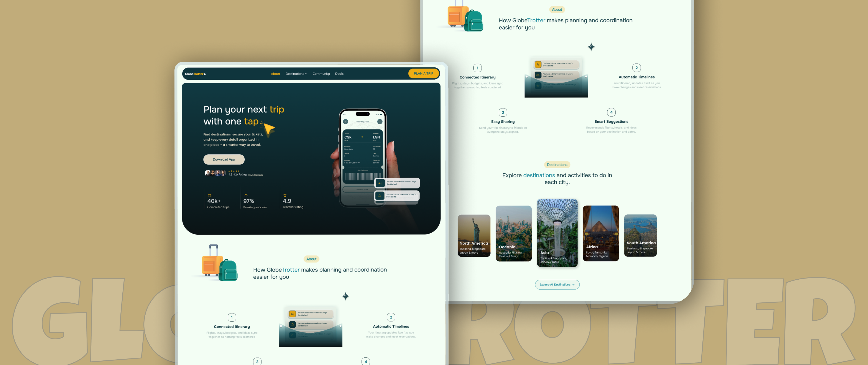Select the About navigation item
This screenshot has width=868, height=365.
[x=275, y=73]
